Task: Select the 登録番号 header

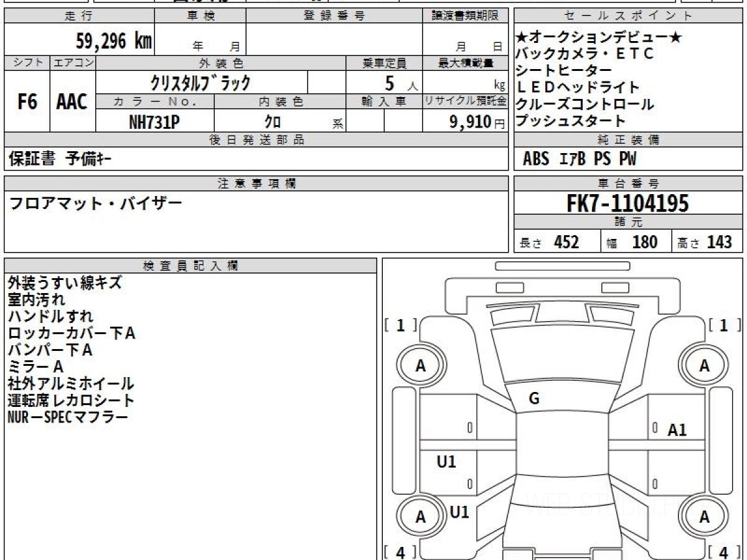Action: [x=334, y=16]
